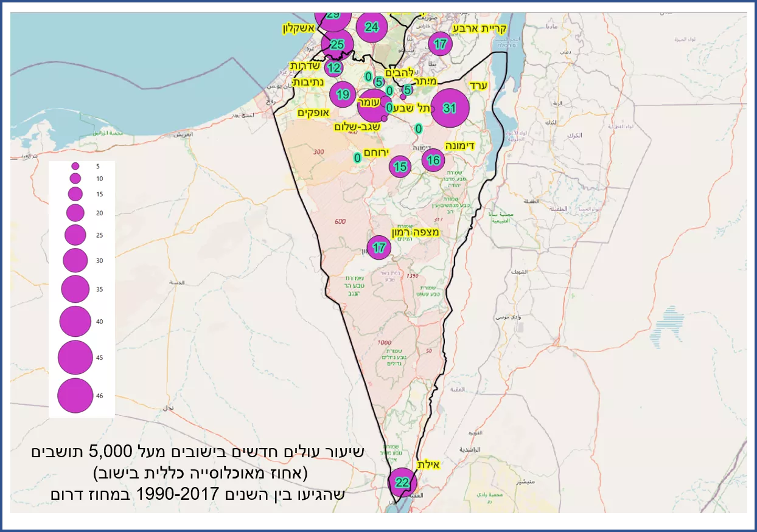Select the 12 marker beside שדרות
The width and height of the screenshot is (757, 532).
click(333, 68)
